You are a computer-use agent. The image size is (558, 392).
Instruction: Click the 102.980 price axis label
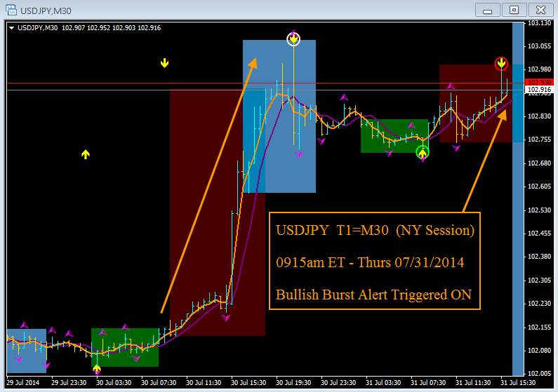(x=539, y=69)
